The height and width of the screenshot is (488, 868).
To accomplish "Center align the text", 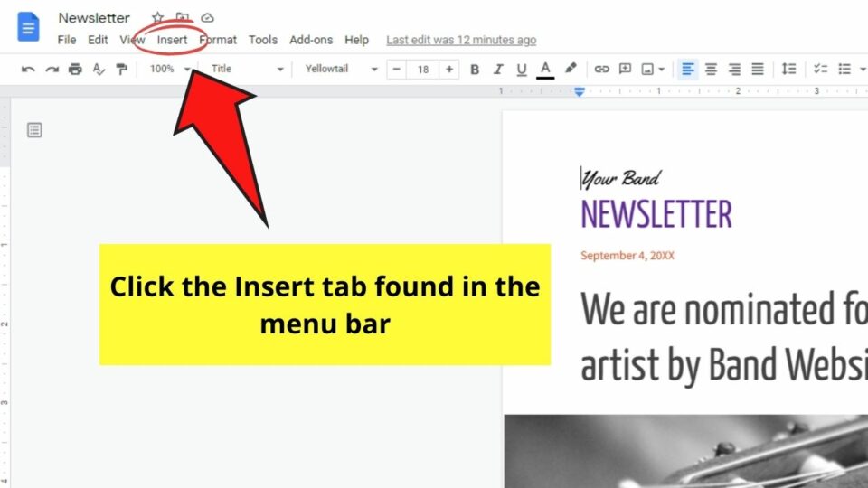I will click(711, 70).
